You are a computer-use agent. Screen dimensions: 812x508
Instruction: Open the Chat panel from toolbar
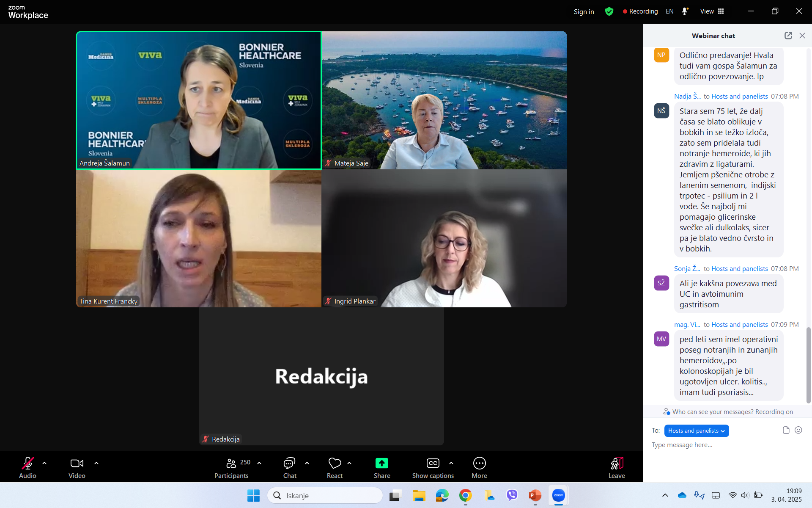click(290, 464)
